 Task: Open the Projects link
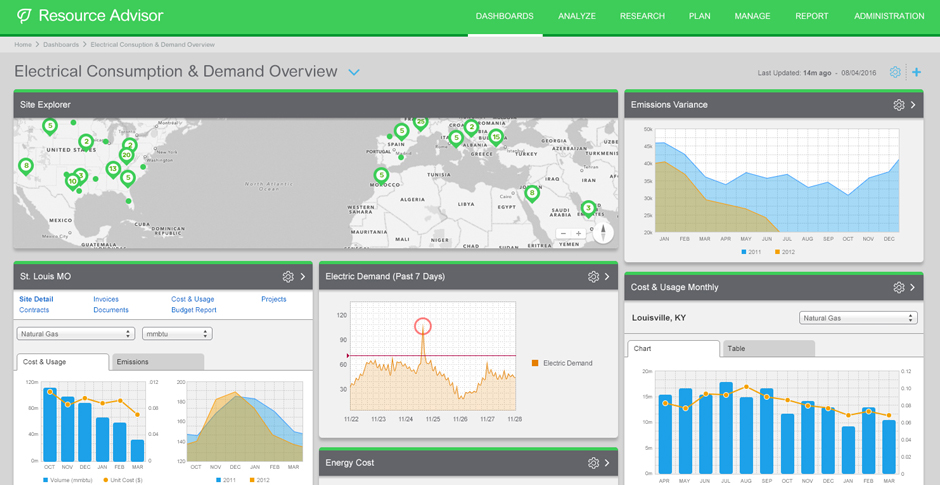(273, 299)
